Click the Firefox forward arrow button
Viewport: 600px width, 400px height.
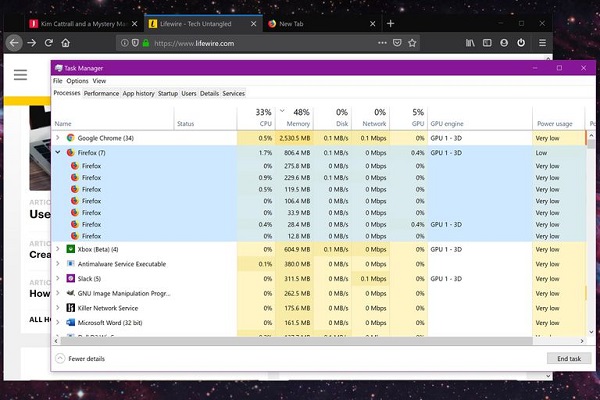(x=32, y=43)
